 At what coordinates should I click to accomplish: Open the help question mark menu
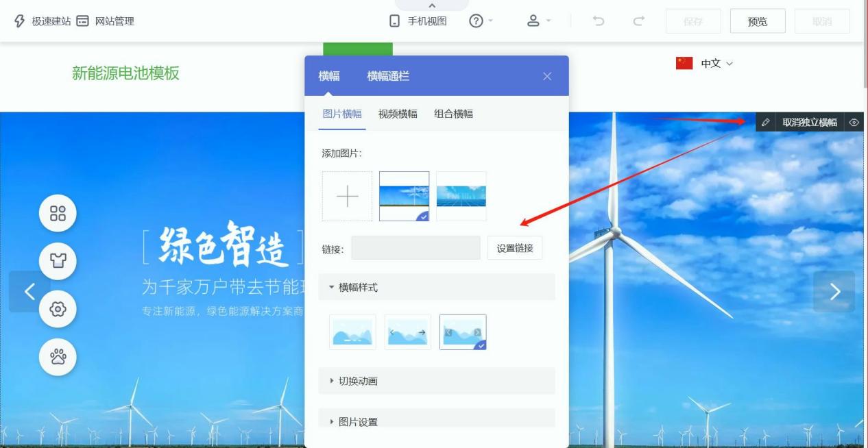pyautogui.click(x=476, y=21)
